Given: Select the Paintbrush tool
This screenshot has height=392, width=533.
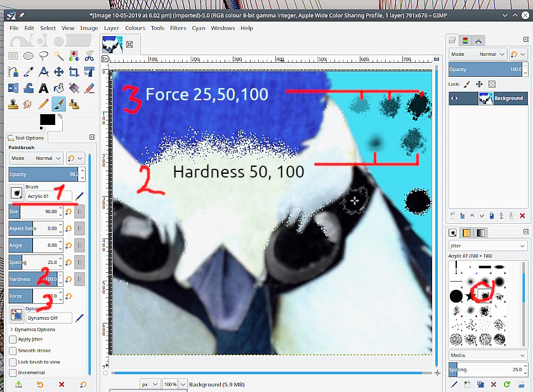Looking at the screenshot, I should tap(59, 104).
